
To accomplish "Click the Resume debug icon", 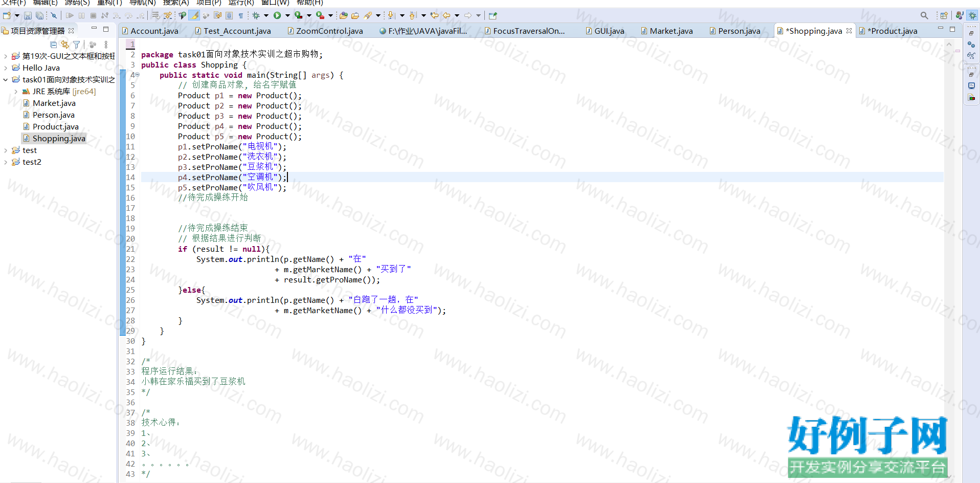I will click(70, 15).
